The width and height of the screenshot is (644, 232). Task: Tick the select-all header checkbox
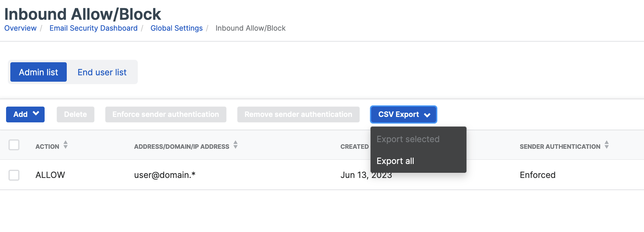coord(14,145)
